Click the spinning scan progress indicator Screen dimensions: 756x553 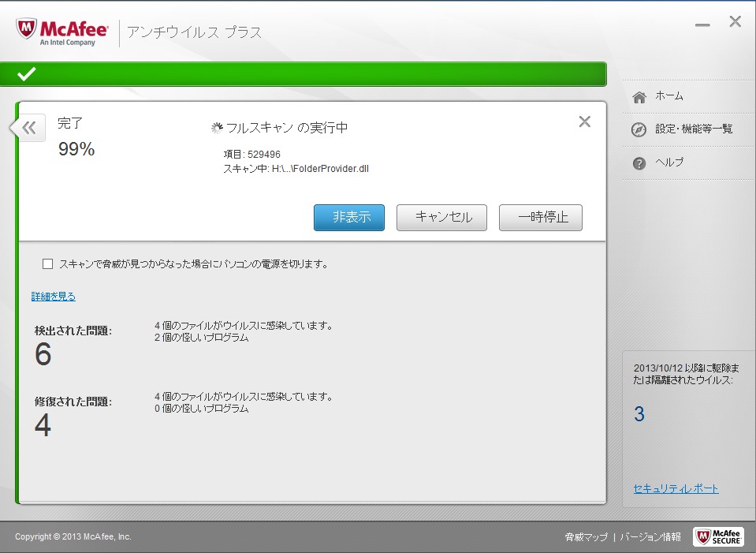tap(217, 127)
